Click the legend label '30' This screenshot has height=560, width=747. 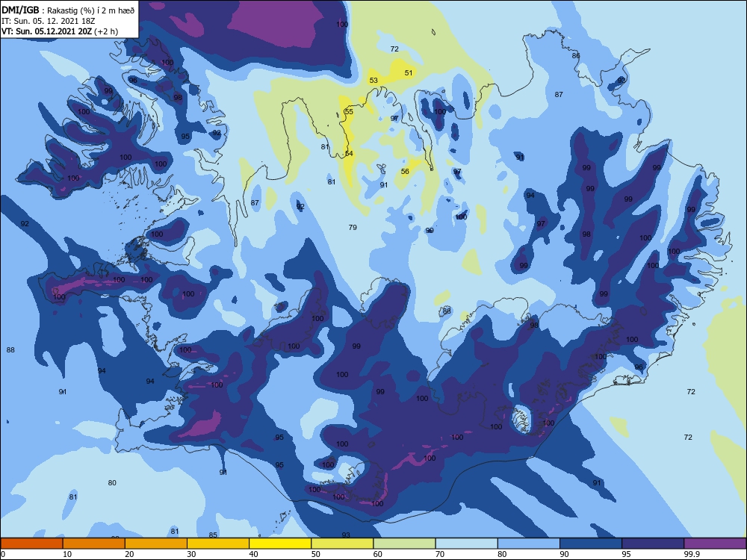pos(191,554)
